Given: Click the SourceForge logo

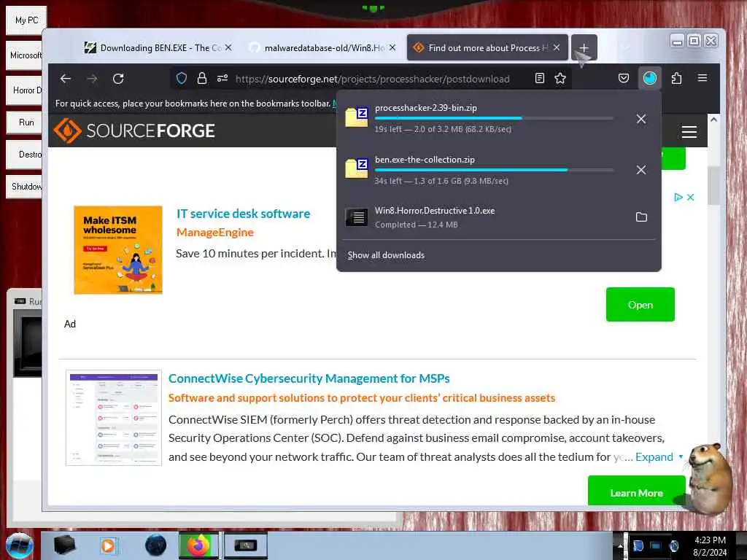Looking at the screenshot, I should (134, 131).
